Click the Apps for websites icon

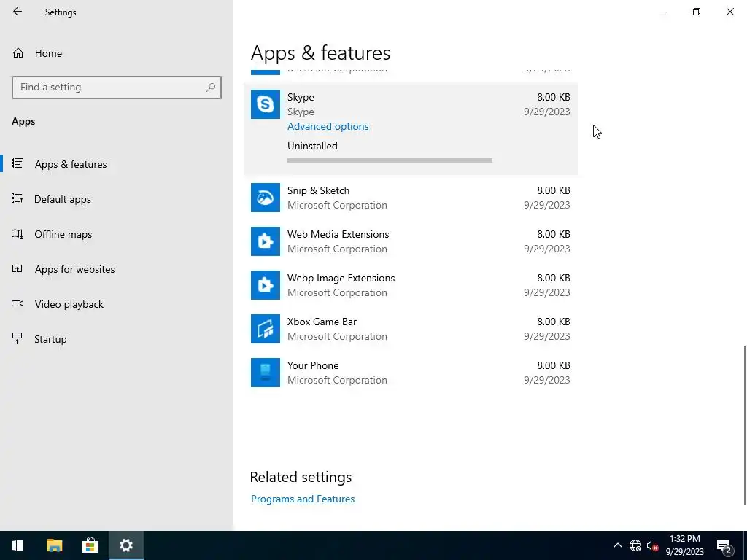(x=18, y=268)
